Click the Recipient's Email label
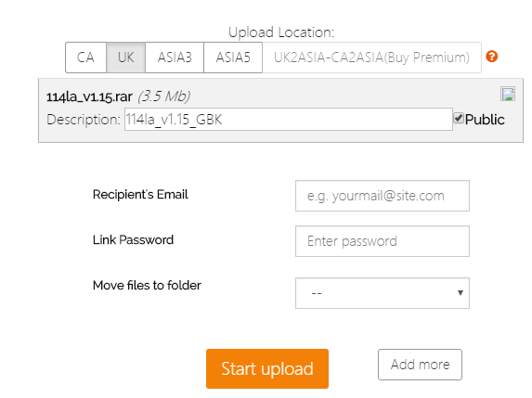This screenshot has height=398, width=532. coord(140,195)
